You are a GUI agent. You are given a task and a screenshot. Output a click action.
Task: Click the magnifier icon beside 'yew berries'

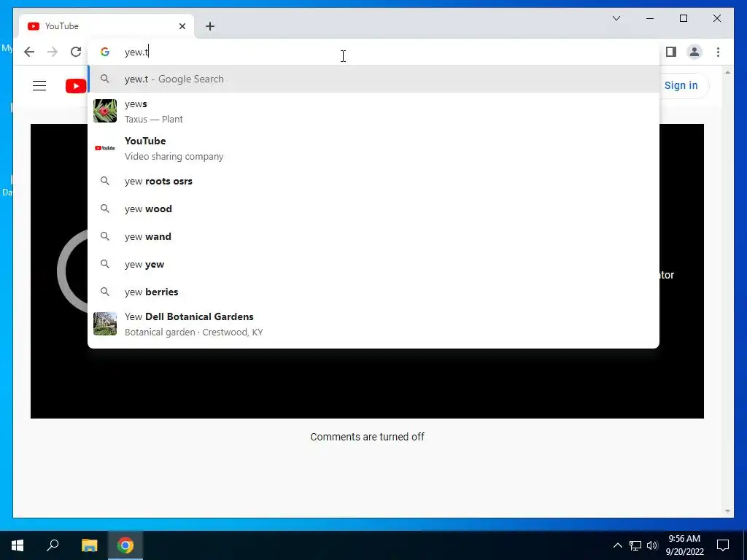point(105,292)
